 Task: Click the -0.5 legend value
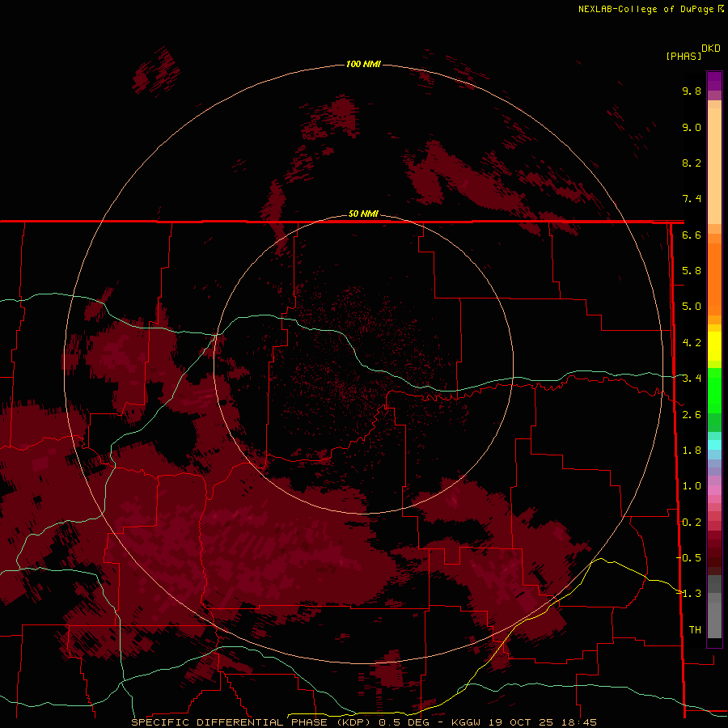pos(689,558)
